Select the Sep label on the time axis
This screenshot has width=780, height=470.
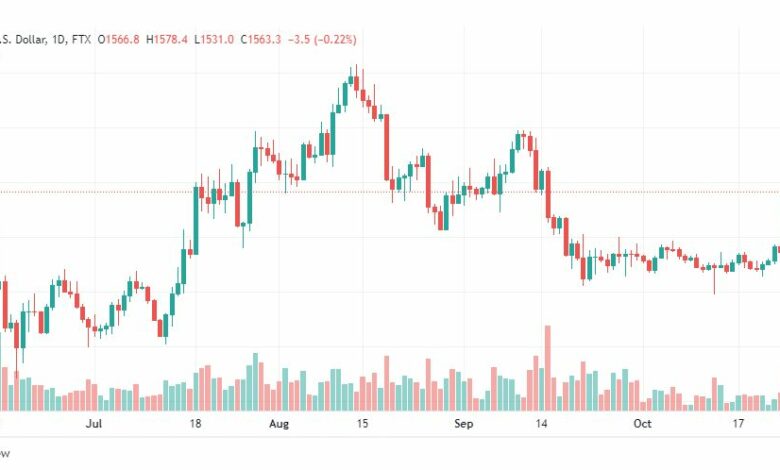click(463, 424)
